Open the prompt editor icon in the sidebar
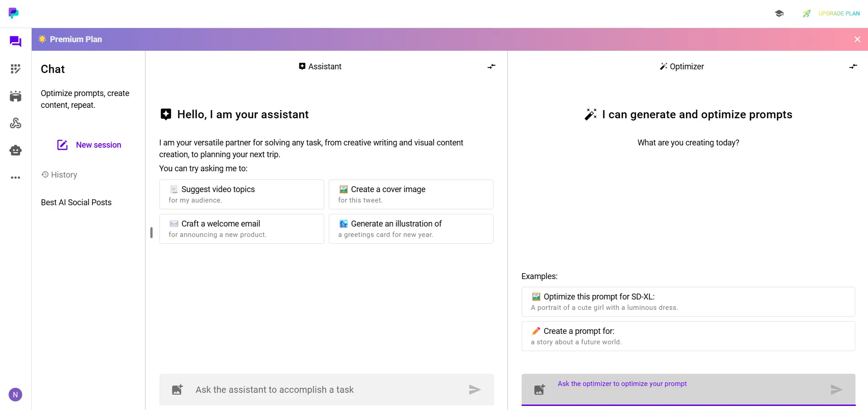Viewport: 868px width, 410px height. (16, 69)
